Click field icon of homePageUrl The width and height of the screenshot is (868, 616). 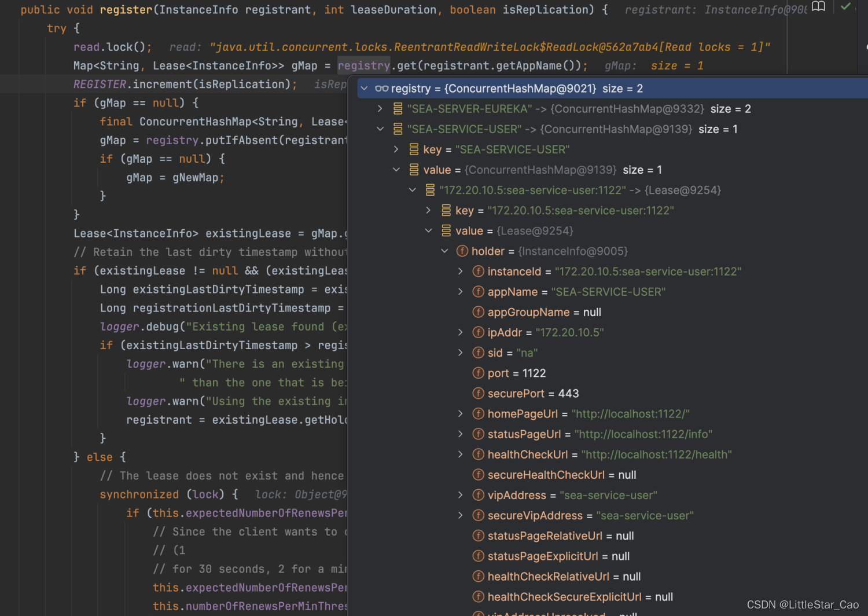479,413
